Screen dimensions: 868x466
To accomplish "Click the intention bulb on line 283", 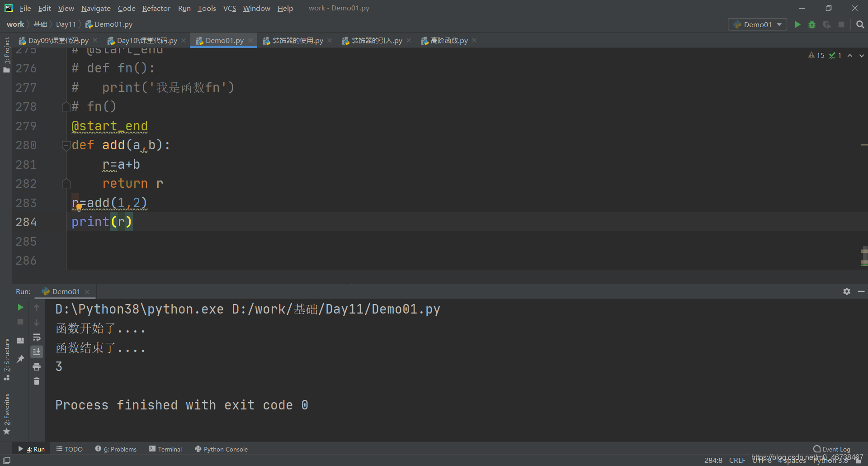I will pyautogui.click(x=79, y=207).
